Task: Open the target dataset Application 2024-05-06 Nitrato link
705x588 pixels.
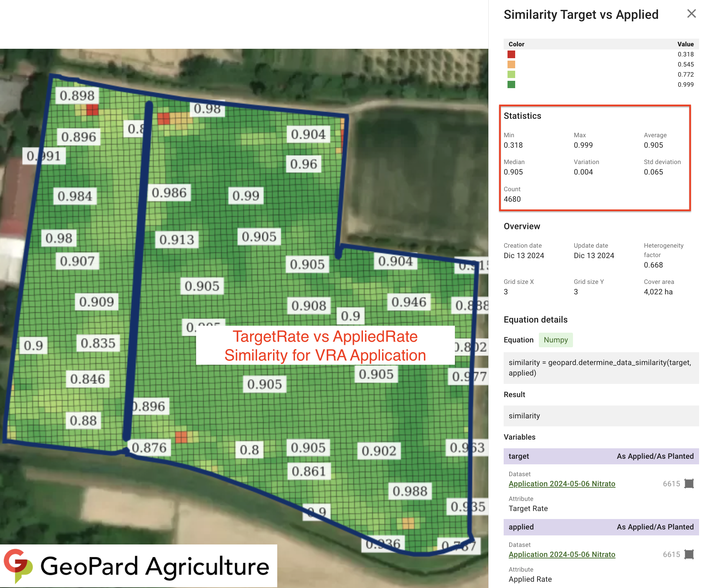Action: coord(561,483)
